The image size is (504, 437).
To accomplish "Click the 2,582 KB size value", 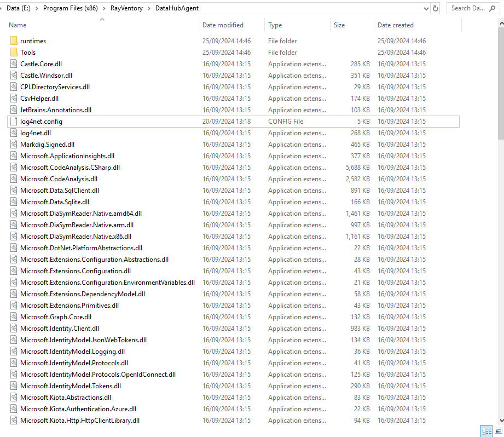I will point(357,179).
